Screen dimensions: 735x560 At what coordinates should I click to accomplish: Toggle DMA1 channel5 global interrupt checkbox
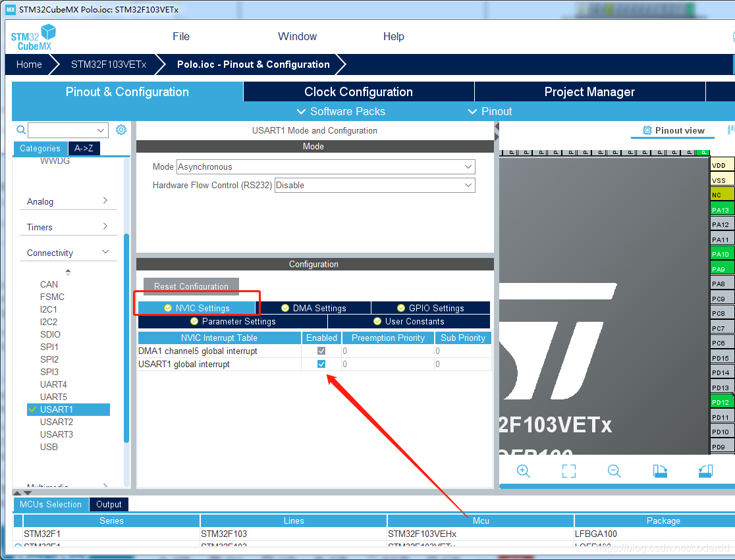[x=321, y=351]
